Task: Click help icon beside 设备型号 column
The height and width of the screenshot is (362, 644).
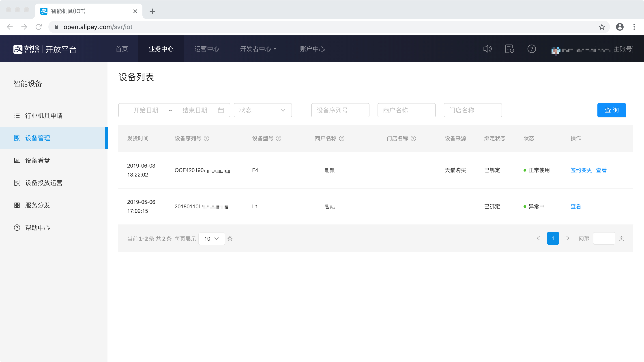Action: point(279,138)
